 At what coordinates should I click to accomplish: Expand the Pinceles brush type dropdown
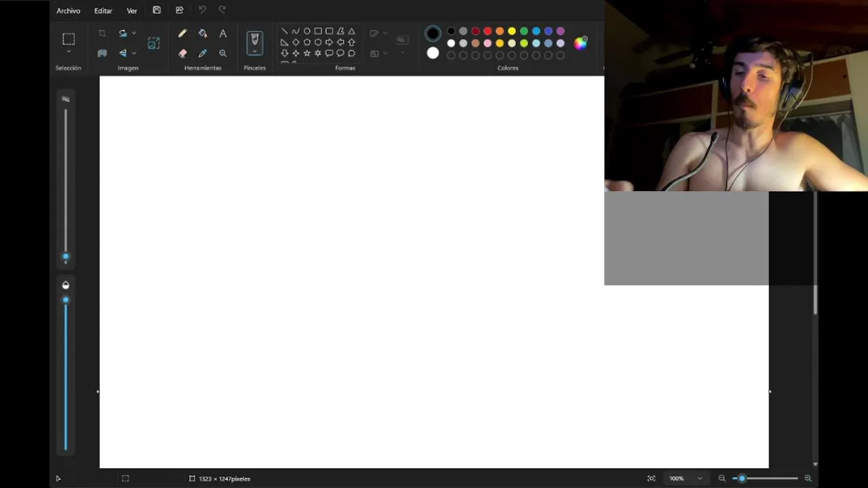[x=255, y=51]
